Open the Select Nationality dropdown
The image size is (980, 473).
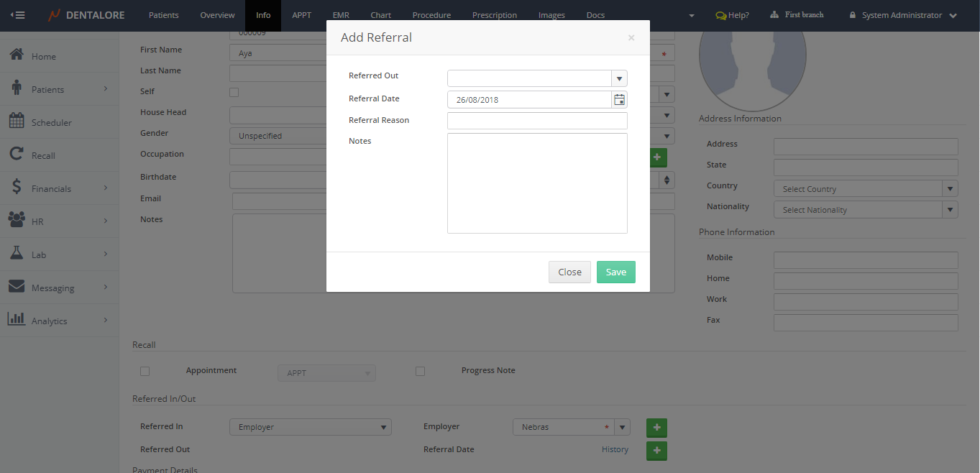point(951,210)
